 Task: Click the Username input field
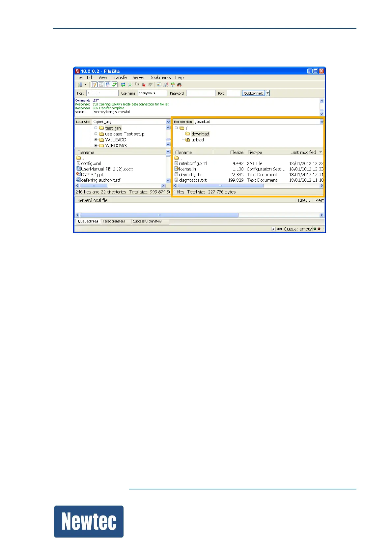(x=153, y=93)
